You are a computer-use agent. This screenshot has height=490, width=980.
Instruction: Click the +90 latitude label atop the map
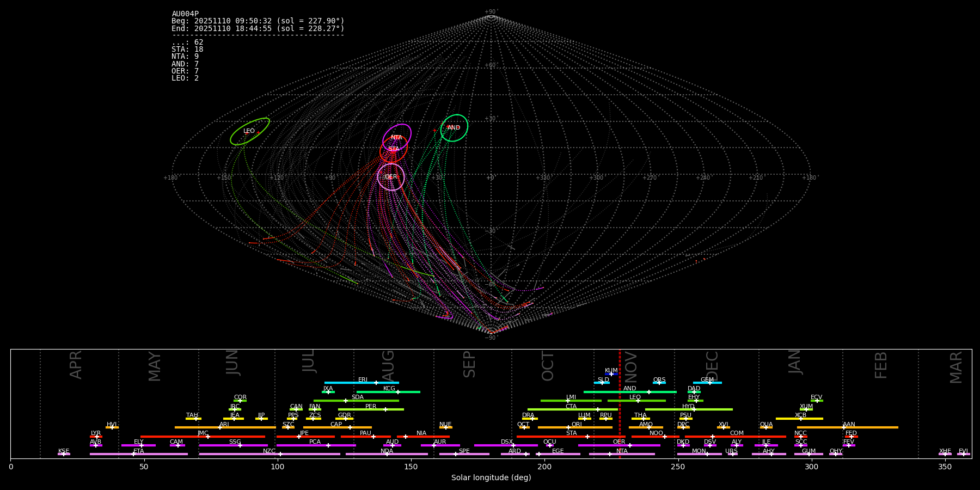(x=490, y=12)
